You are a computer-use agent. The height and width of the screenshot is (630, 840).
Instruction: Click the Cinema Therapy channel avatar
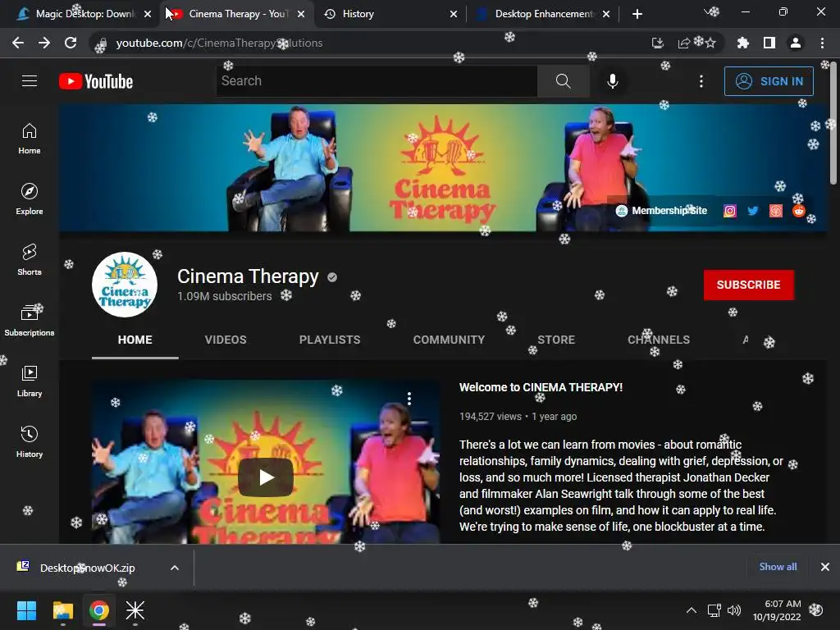click(x=125, y=285)
